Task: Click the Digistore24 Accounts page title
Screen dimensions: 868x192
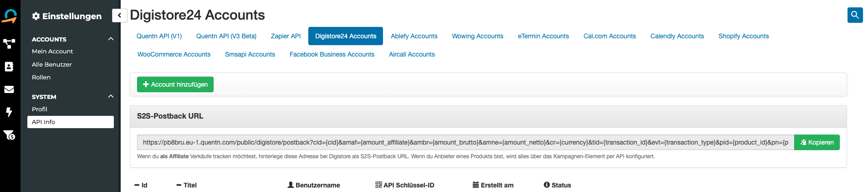Action: (197, 15)
